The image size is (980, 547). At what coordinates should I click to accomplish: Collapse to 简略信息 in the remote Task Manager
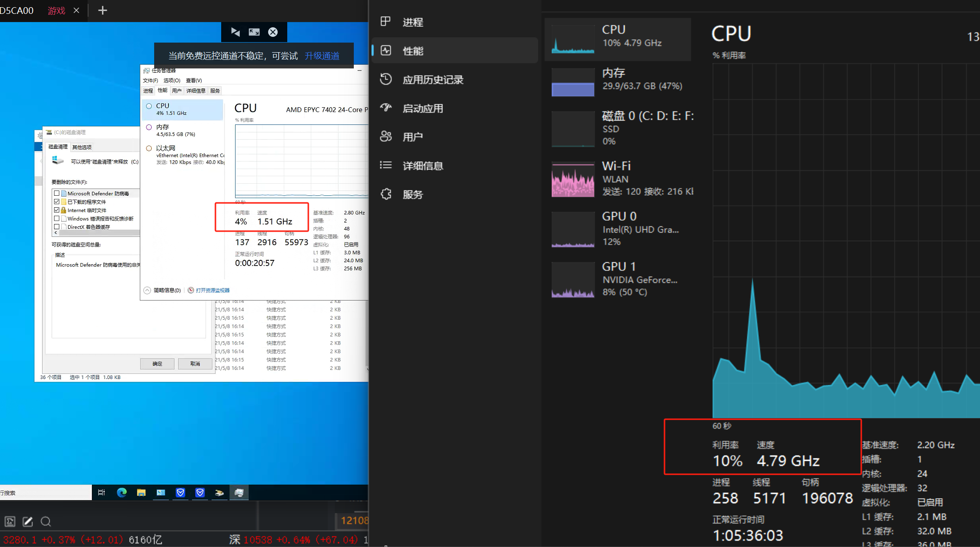162,290
